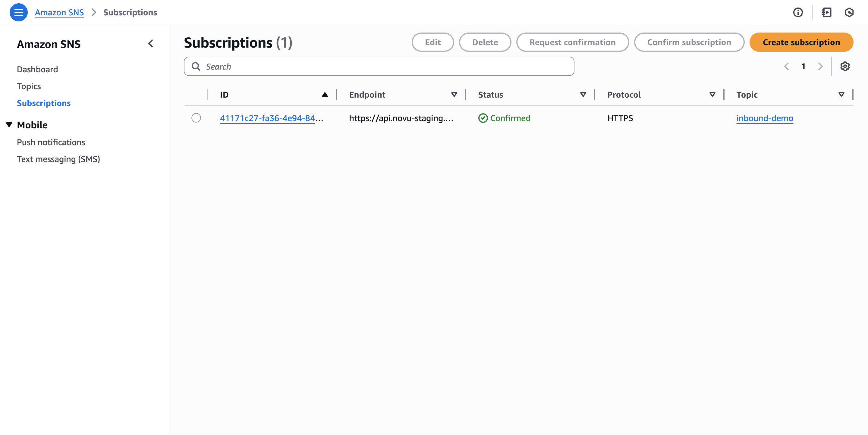Viewport: 868px width, 435px height.
Task: Go to next page of subscriptions
Action: pyautogui.click(x=820, y=66)
